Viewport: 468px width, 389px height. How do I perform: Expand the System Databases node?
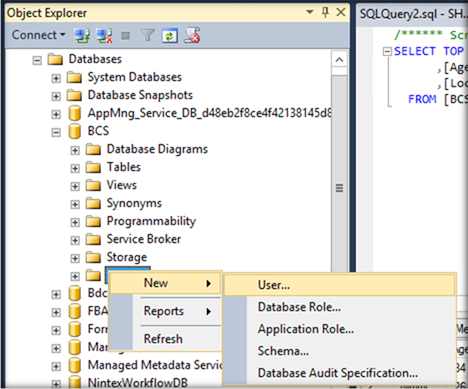(x=56, y=78)
